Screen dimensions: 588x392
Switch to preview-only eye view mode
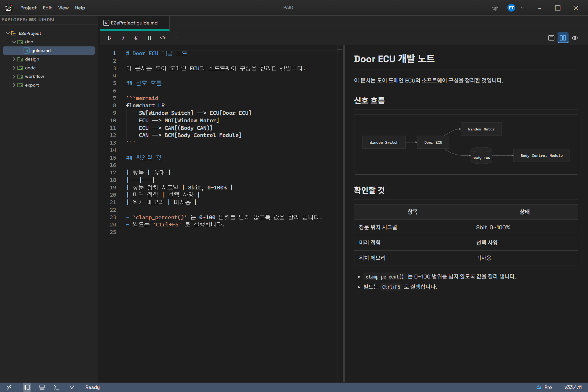(575, 38)
